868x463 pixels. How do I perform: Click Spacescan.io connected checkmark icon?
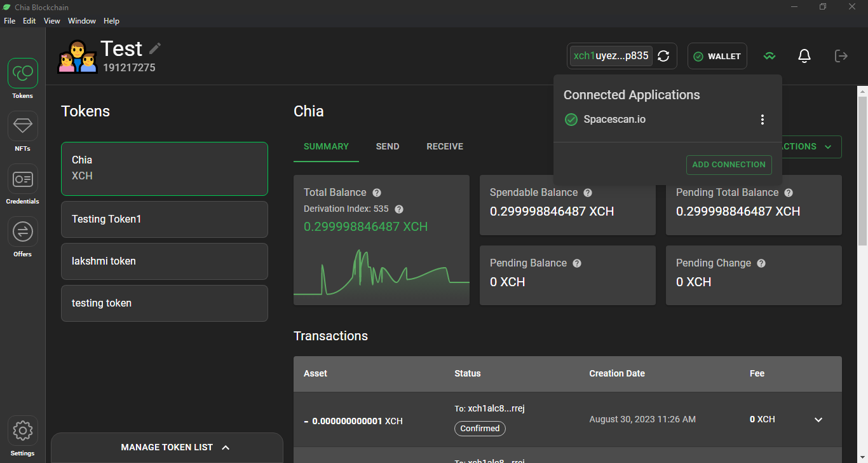tap(571, 120)
